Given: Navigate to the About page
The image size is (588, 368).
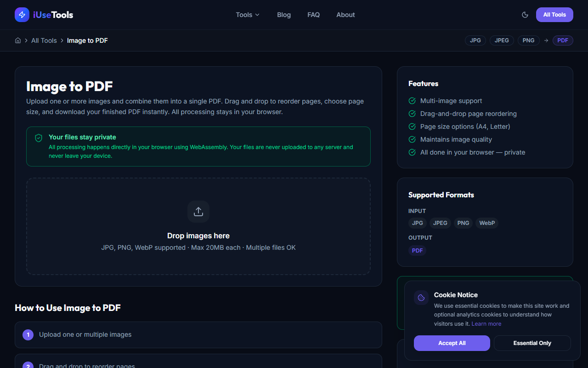Looking at the screenshot, I should pos(345,15).
